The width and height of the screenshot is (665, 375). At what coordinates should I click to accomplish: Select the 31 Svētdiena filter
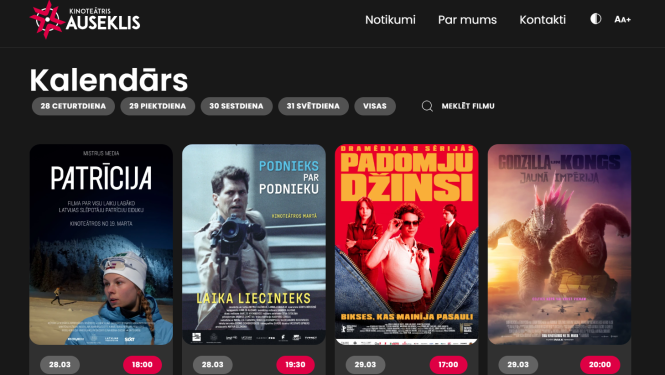(x=313, y=106)
